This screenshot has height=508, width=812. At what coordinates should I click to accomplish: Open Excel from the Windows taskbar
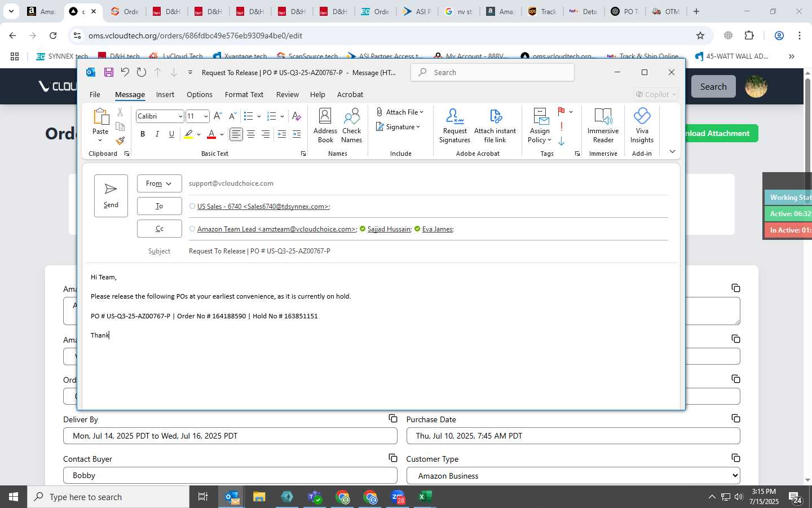click(x=425, y=497)
